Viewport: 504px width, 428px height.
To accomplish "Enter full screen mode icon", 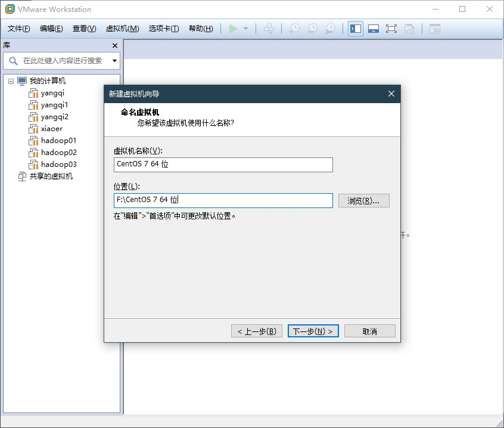I will coord(391,29).
